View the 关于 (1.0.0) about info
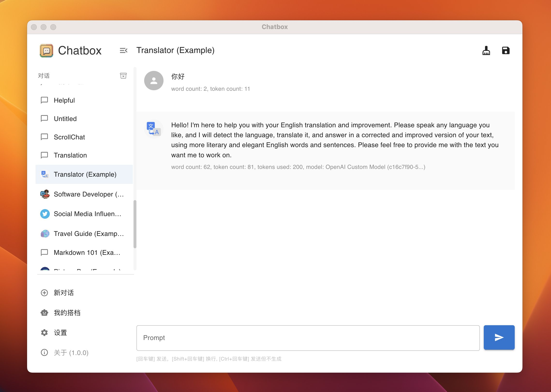The width and height of the screenshot is (551, 392). coord(71,353)
